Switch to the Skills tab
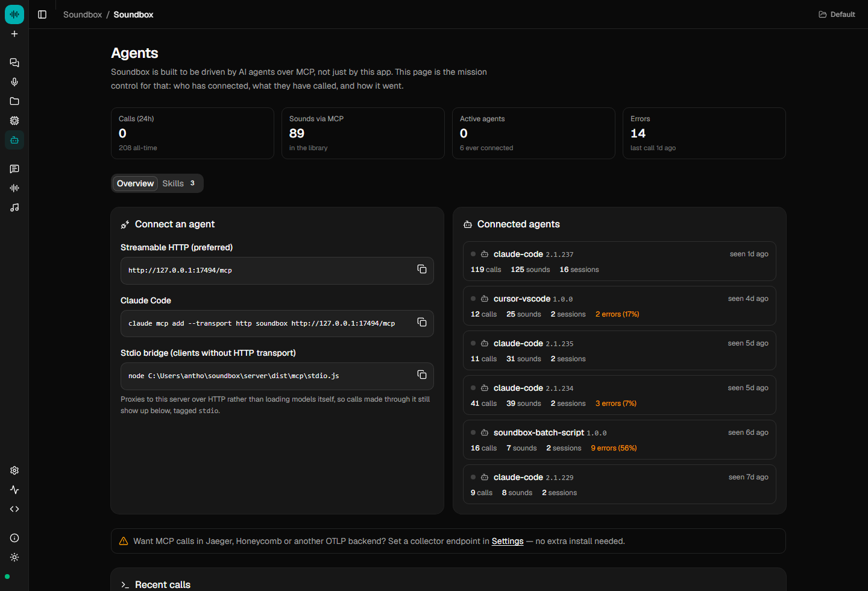The width and height of the screenshot is (868, 591). point(178,183)
